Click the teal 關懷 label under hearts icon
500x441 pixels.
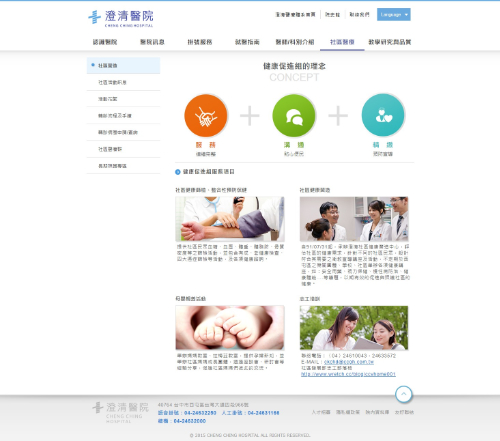click(383, 145)
